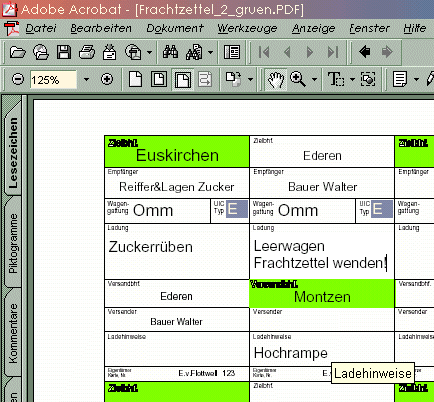Set view to Actual Size page icon

click(x=135, y=79)
